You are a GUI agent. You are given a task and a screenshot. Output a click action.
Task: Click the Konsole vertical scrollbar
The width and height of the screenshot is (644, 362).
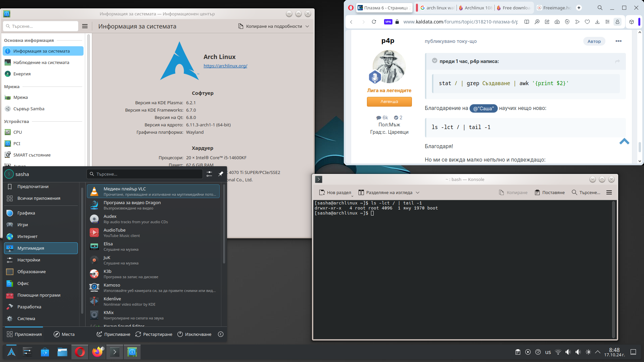tap(613, 270)
